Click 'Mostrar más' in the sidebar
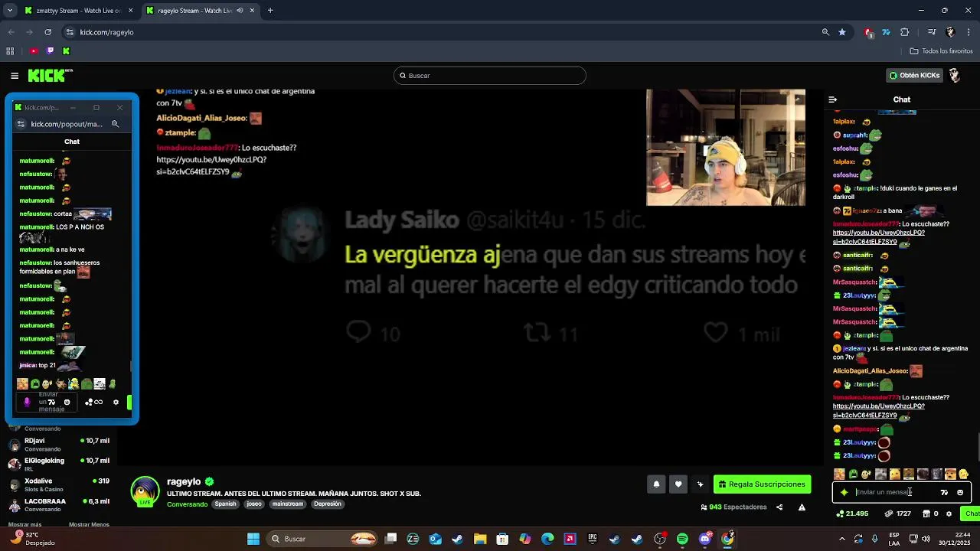The width and height of the screenshot is (980, 551). [x=24, y=524]
